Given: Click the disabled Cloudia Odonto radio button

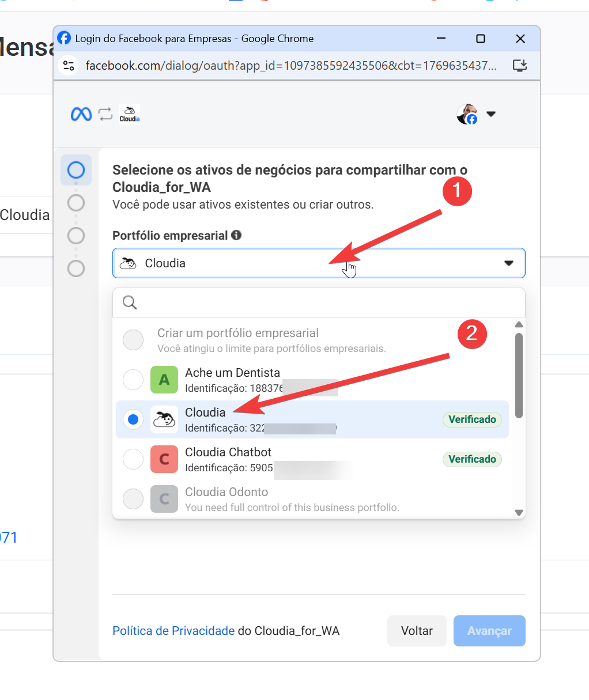Looking at the screenshot, I should coord(133,499).
